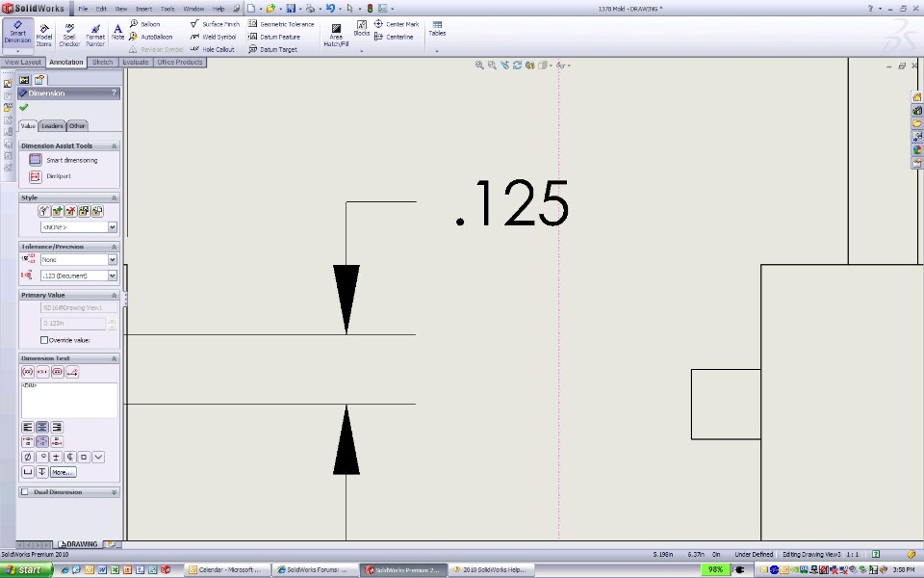Collapse the Dimension Text section
924x578 pixels.
tap(115, 358)
